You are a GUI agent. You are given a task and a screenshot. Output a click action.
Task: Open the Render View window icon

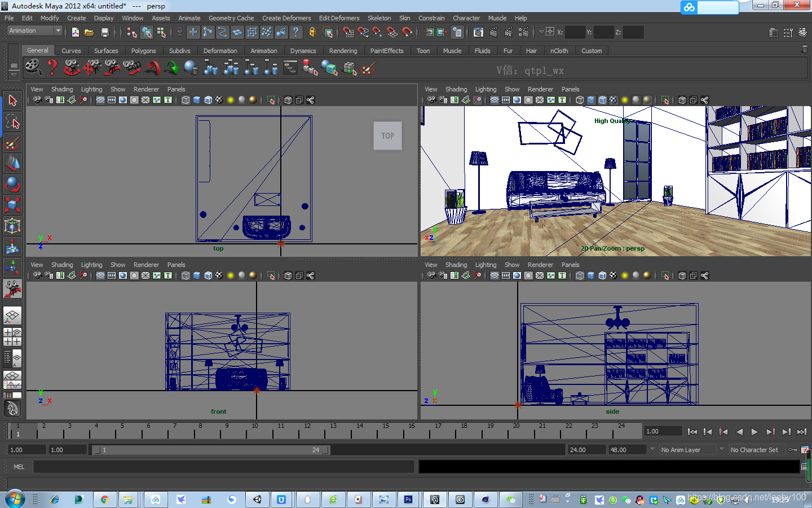pyautogui.click(x=478, y=32)
